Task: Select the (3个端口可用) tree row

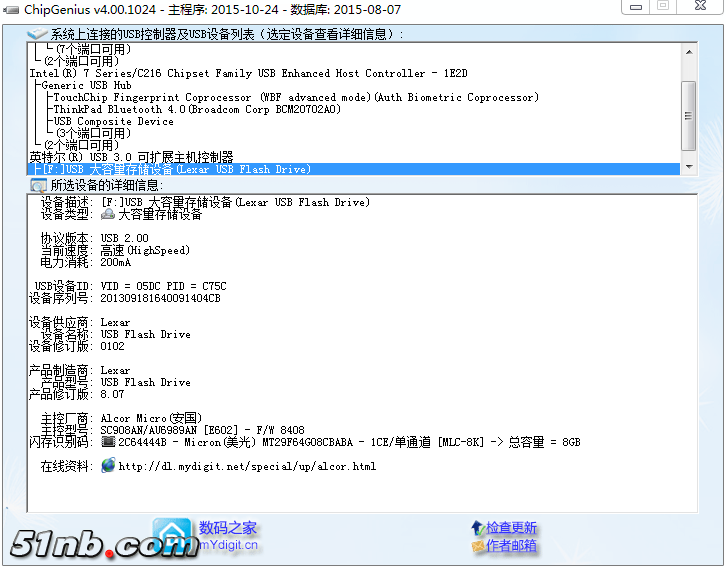Action: [93, 133]
